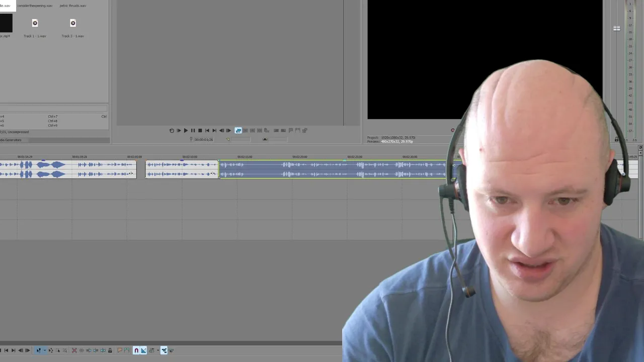Click the master bus fader handle
This screenshot has width=644, height=362.
(x=616, y=29)
